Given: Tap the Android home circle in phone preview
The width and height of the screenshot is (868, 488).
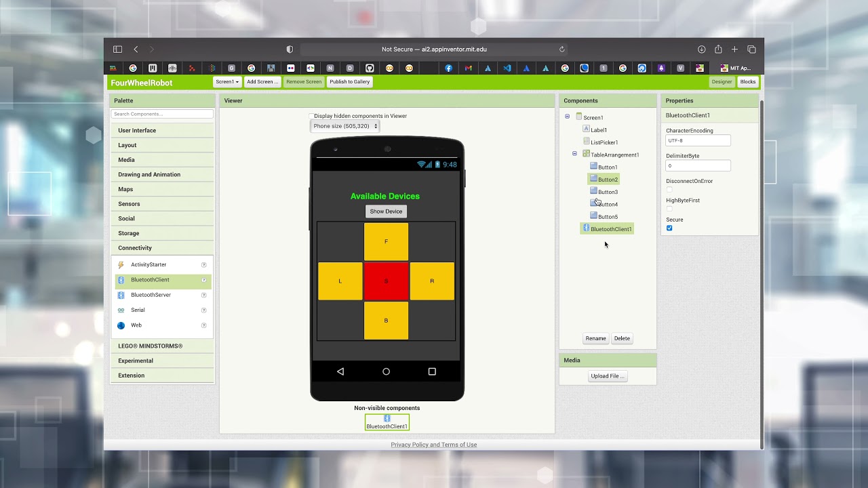Looking at the screenshot, I should pos(386,371).
